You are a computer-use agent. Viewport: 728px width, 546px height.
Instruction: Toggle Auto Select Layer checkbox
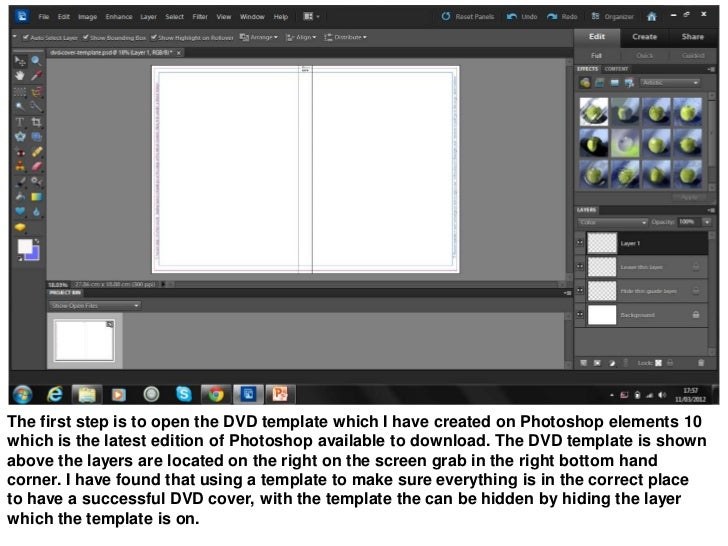click(26, 37)
